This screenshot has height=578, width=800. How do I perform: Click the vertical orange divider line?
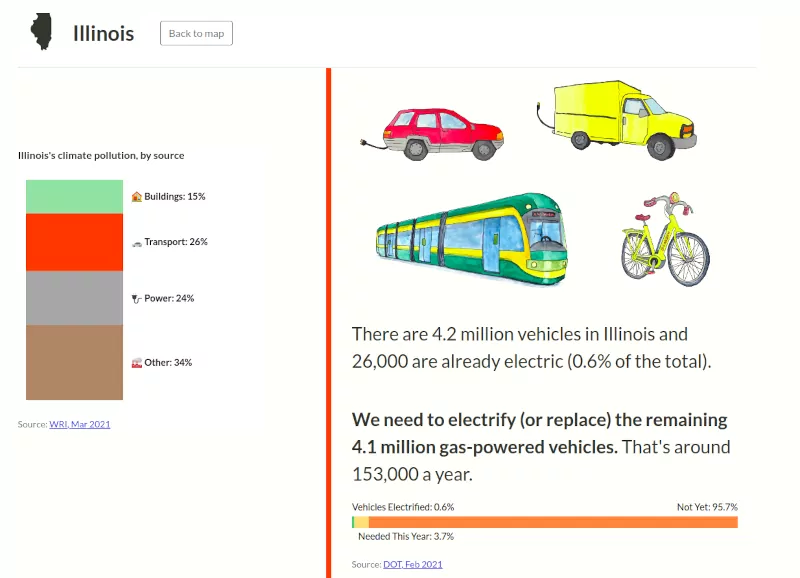[328, 320]
